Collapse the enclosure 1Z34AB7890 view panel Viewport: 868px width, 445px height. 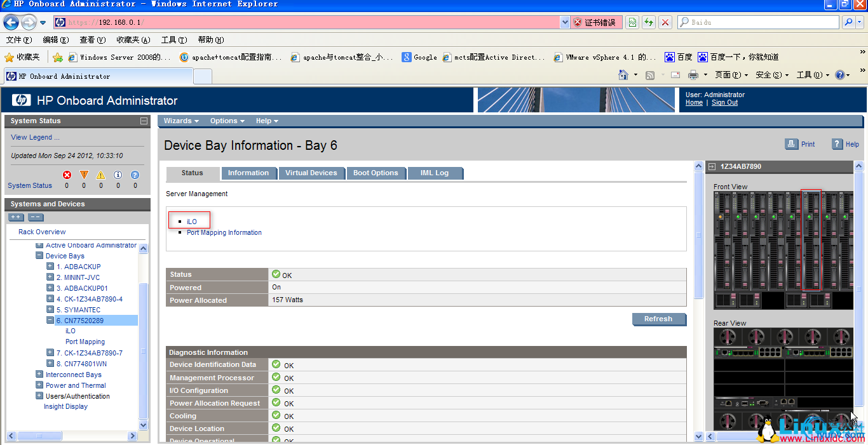[x=712, y=166]
